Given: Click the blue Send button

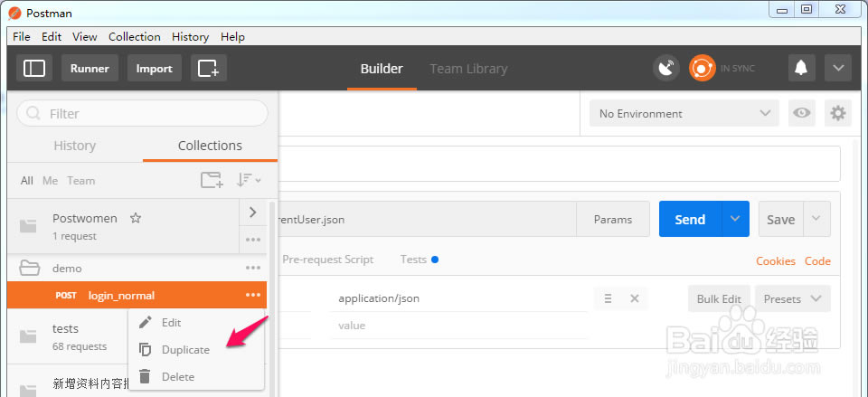Looking at the screenshot, I should click(x=690, y=219).
